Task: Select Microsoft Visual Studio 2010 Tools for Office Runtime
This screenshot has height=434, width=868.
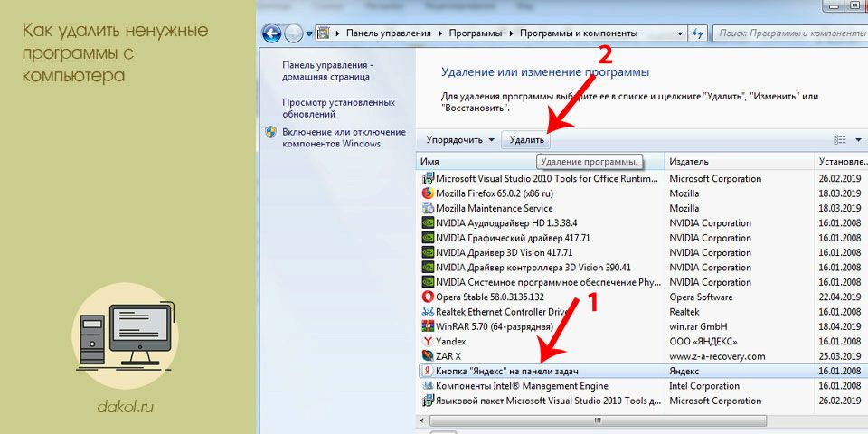Action: 548,179
